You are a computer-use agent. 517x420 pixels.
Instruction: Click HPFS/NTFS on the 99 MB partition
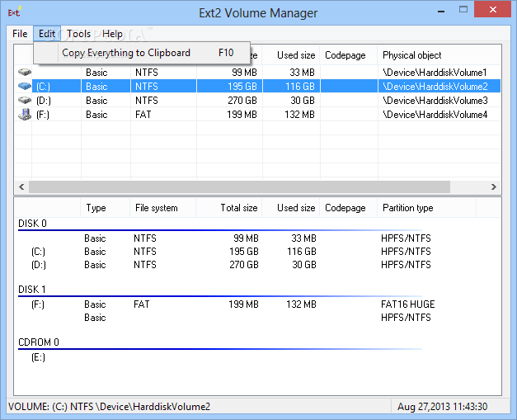coord(406,238)
